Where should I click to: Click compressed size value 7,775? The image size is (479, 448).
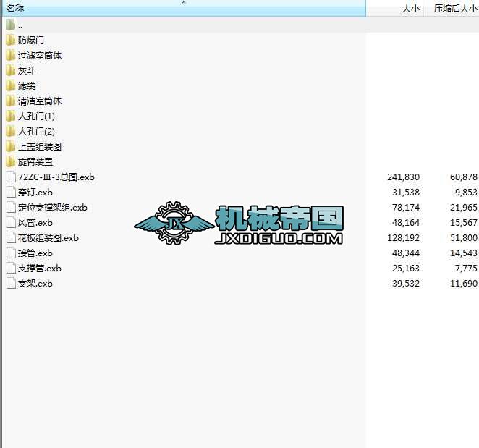pyautogui.click(x=466, y=269)
